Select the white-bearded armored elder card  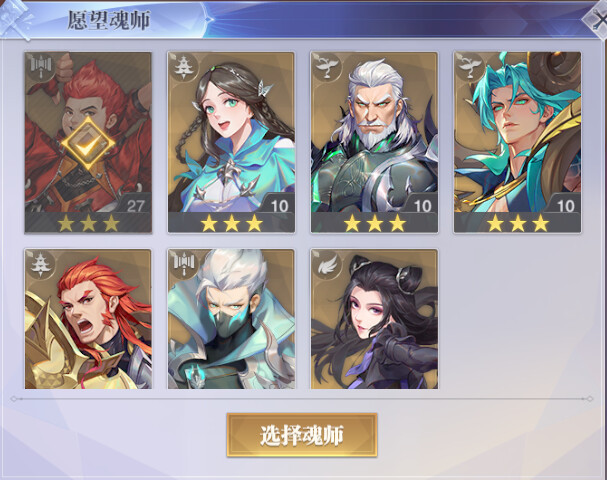coord(374,142)
